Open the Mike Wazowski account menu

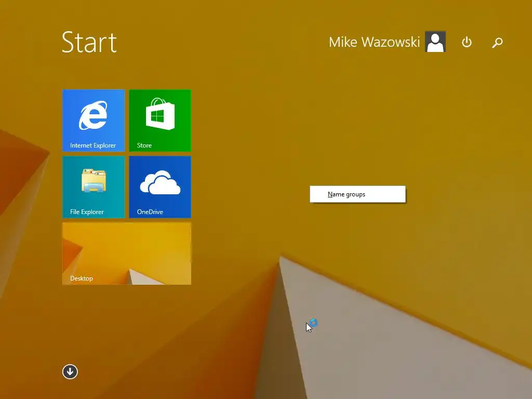pos(374,42)
